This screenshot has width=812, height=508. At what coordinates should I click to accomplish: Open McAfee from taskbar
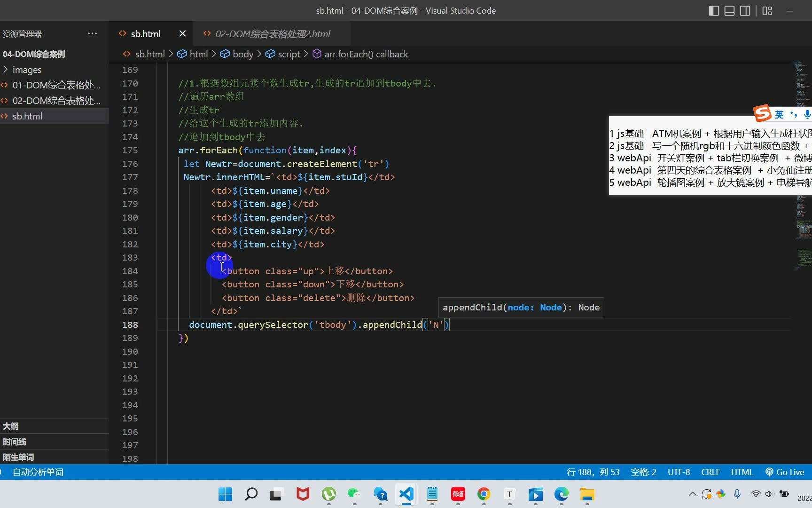click(303, 494)
